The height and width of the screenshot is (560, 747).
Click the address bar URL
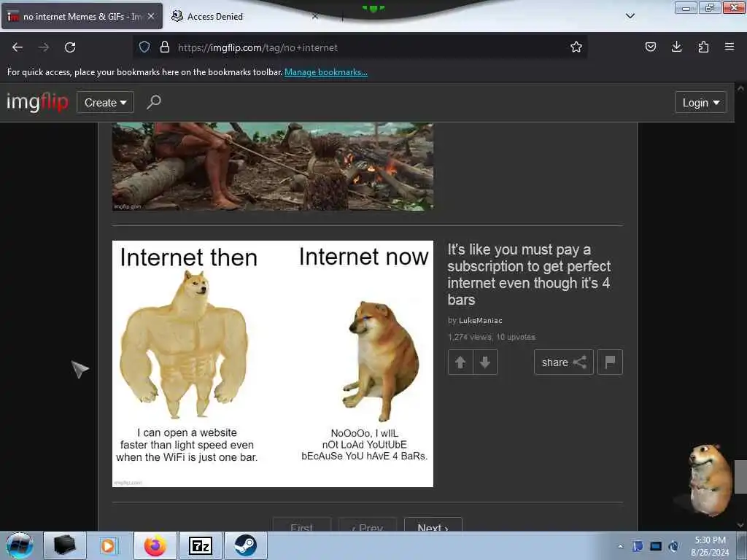(x=258, y=47)
